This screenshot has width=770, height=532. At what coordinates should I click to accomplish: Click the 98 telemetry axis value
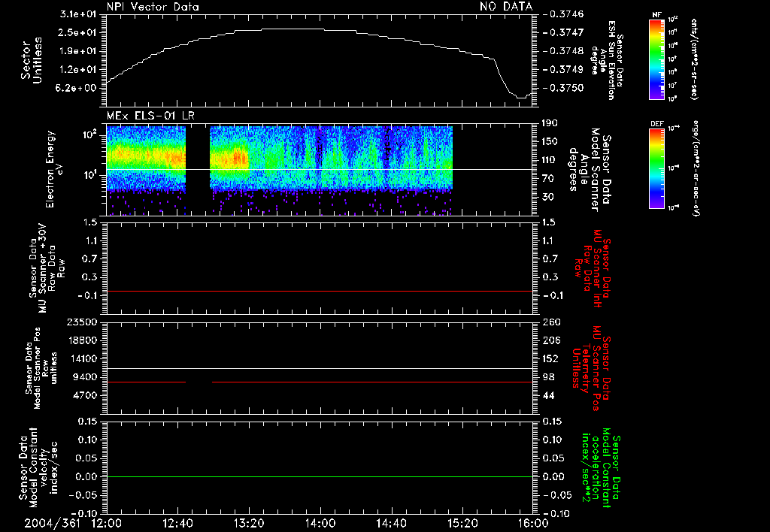pos(549,377)
